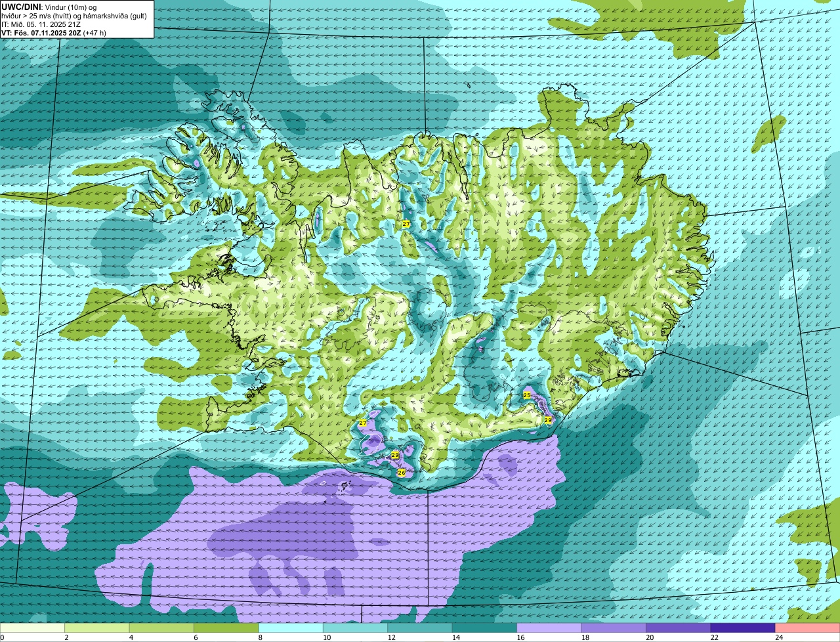840x642 pixels.
Task: Click legend tick label "10"
Action: click(326, 637)
